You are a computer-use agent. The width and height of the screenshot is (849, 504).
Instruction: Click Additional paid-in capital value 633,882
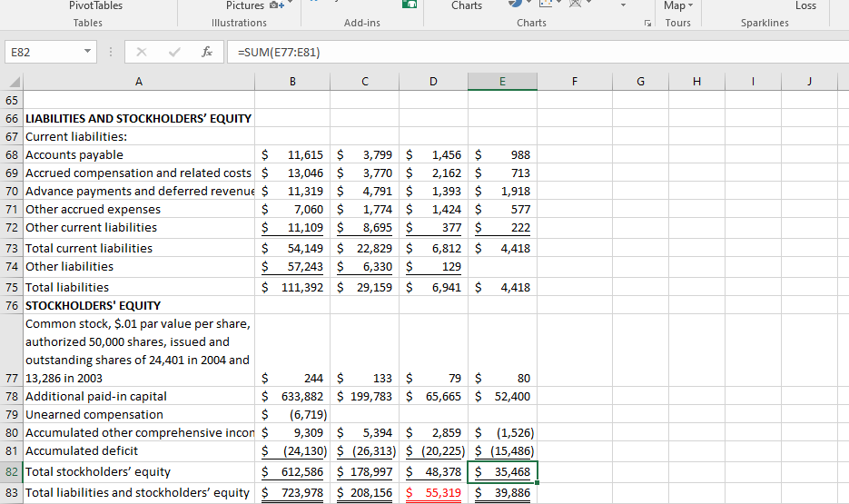pyautogui.click(x=292, y=396)
